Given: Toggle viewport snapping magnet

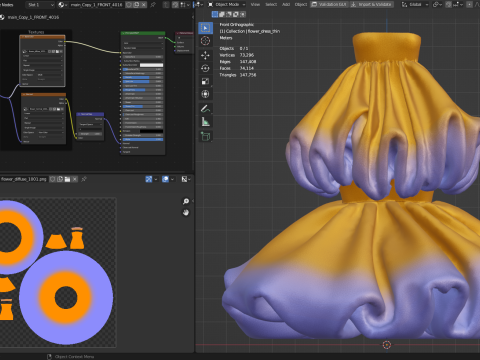Looking at the screenshot, I should point(449,5).
